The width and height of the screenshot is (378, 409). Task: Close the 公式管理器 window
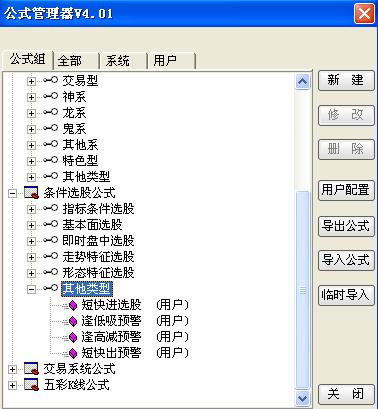364,14
